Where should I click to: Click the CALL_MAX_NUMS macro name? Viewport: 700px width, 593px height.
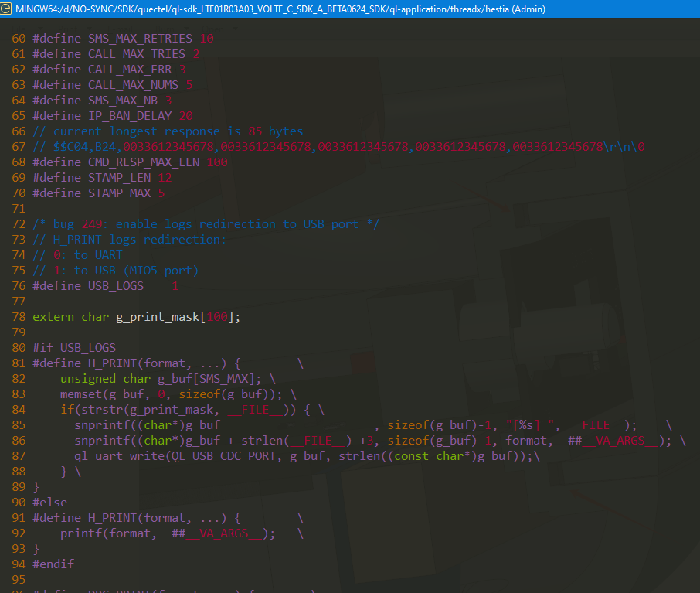click(x=133, y=85)
